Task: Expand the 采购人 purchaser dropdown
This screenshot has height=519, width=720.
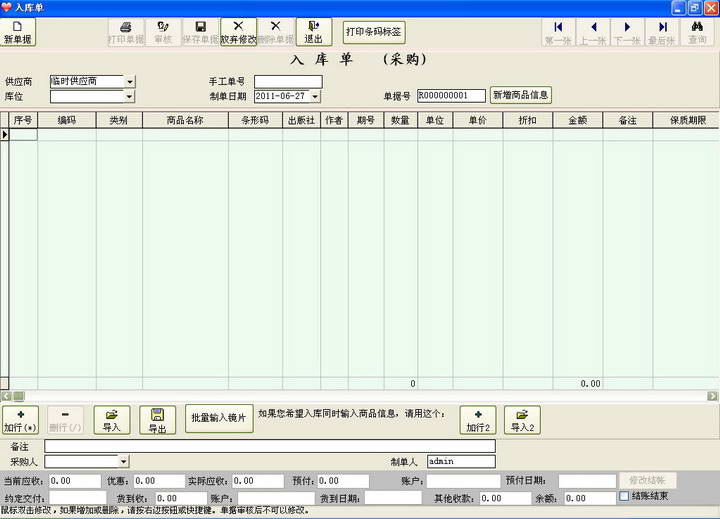Action: pyautogui.click(x=124, y=462)
